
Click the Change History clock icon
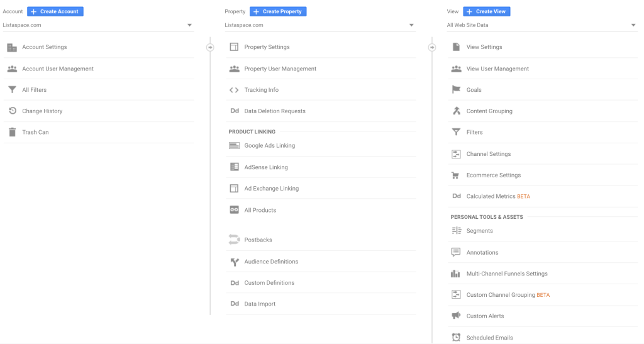(12, 111)
